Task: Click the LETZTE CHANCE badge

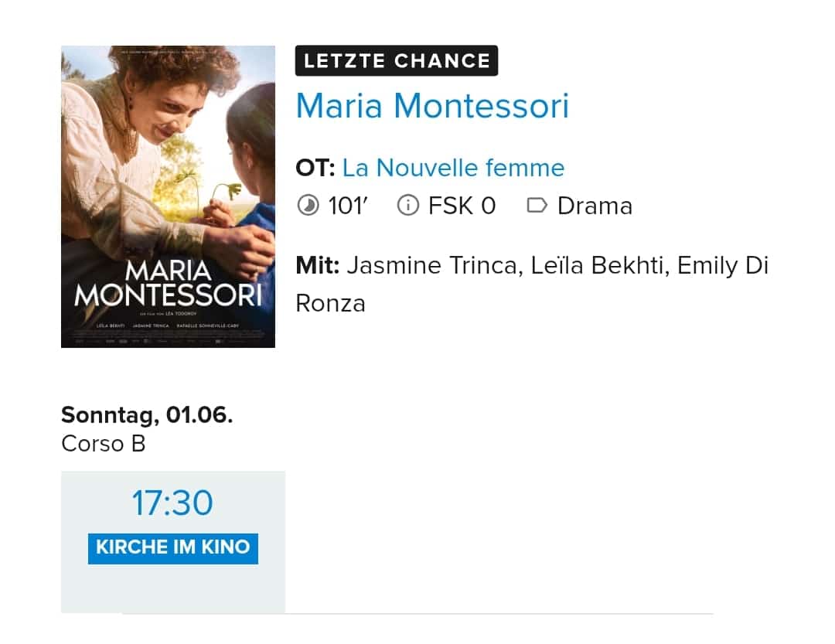Action: pos(397,61)
